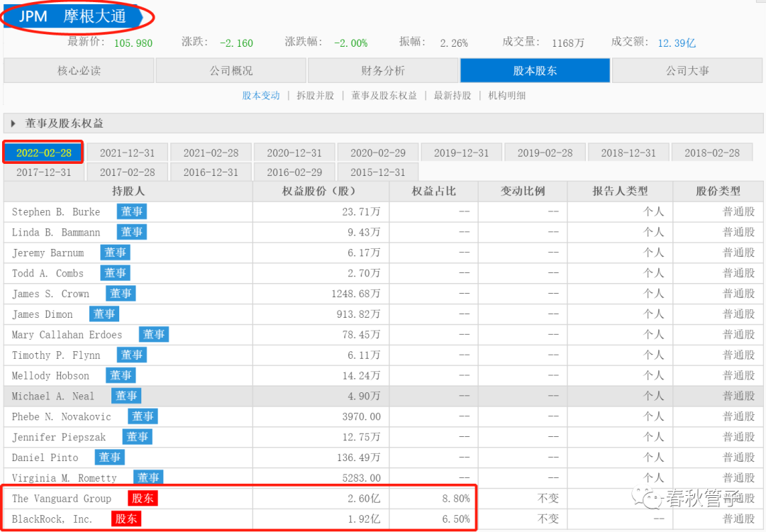
Task: Click the 董事 badge beside Todd A. Combs
Action: (x=116, y=273)
